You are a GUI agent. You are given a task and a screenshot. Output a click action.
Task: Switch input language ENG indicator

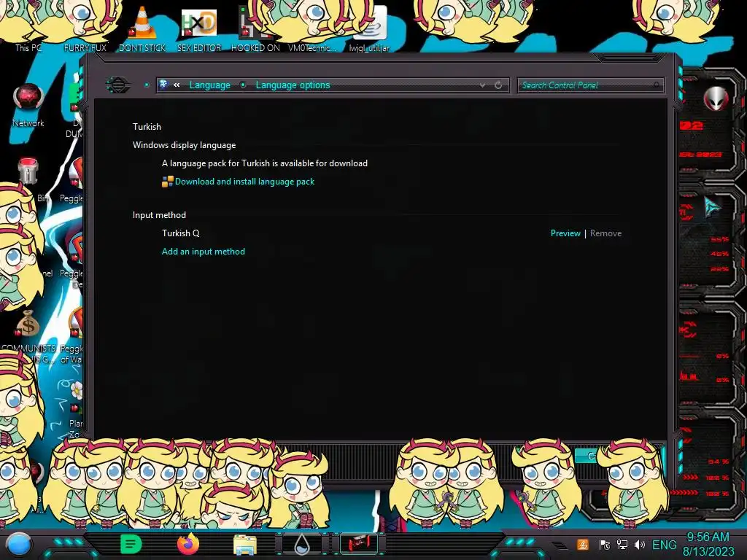coord(664,545)
